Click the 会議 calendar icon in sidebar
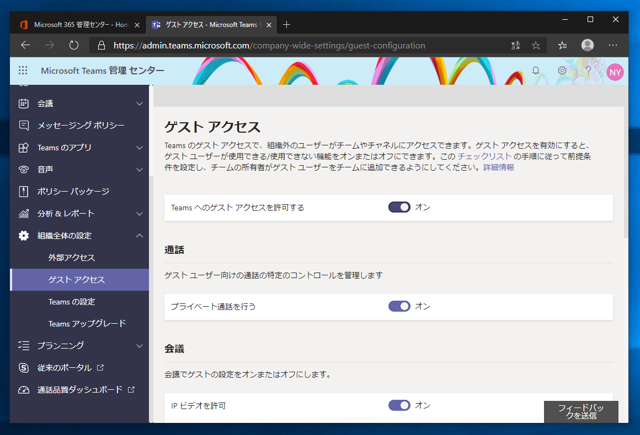This screenshot has height=435, width=640. (x=24, y=104)
